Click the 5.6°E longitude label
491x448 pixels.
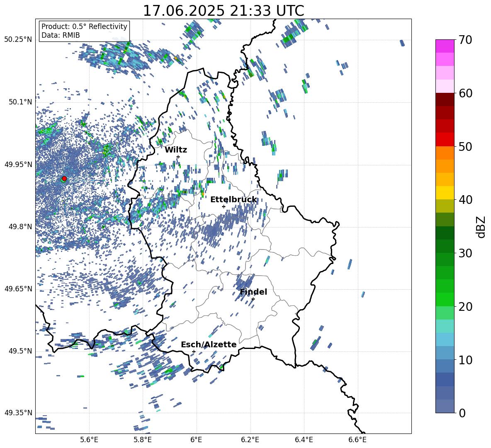[x=89, y=440]
